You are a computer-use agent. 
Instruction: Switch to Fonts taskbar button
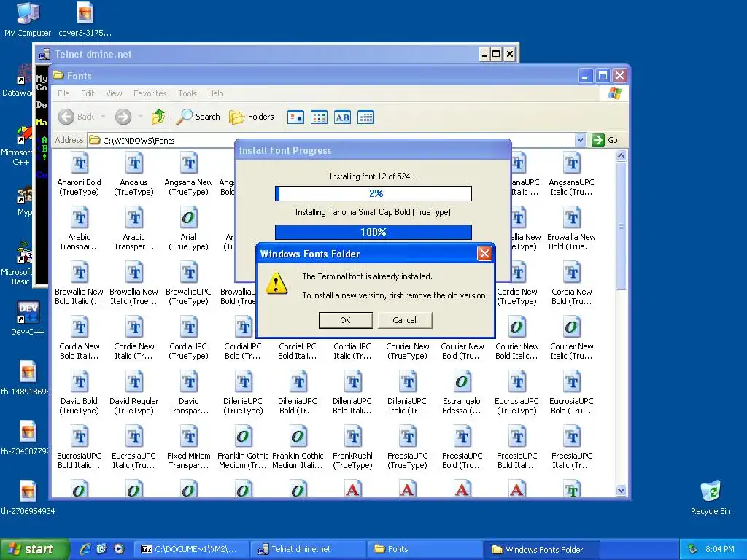424,549
